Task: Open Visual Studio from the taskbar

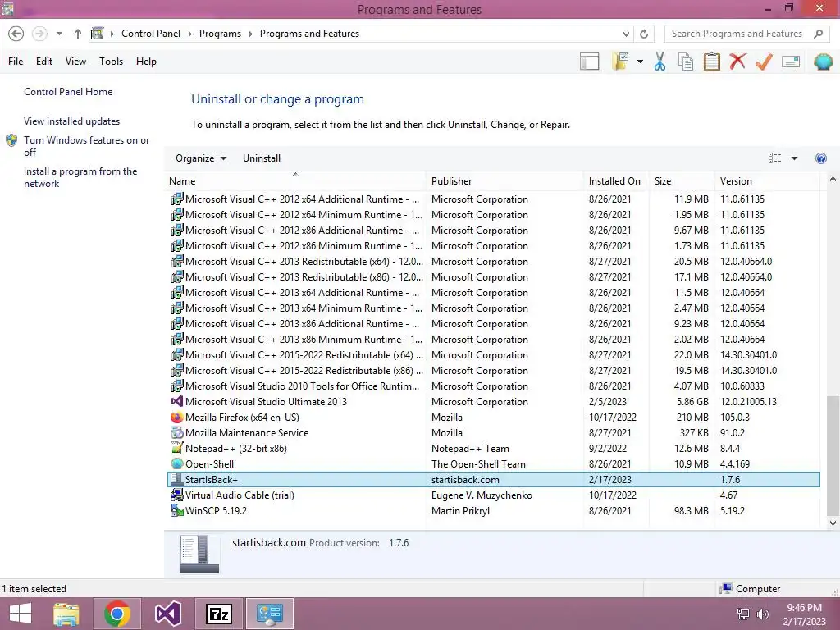Action: (167, 614)
